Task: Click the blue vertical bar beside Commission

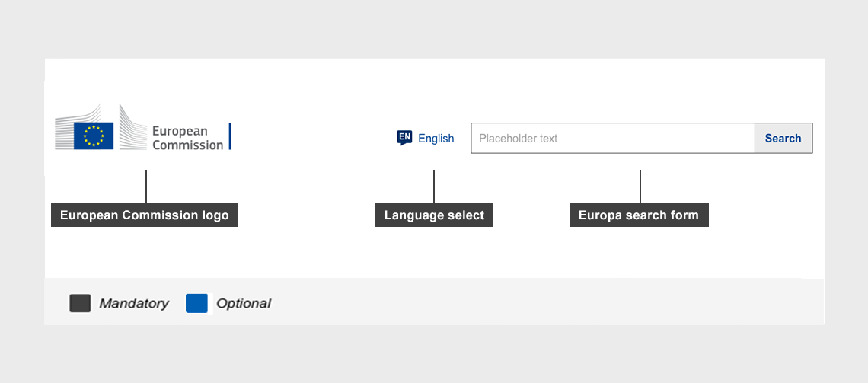Action: [230, 136]
